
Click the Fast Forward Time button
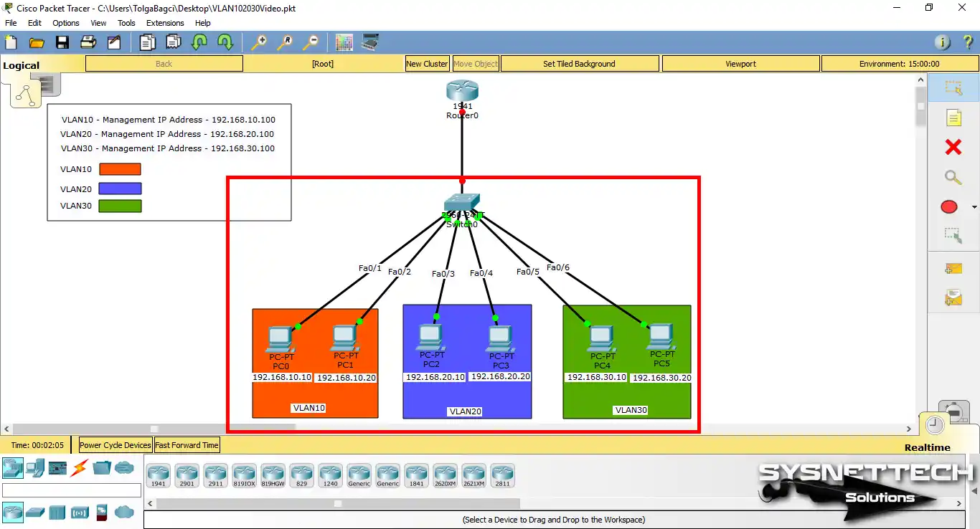187,445
